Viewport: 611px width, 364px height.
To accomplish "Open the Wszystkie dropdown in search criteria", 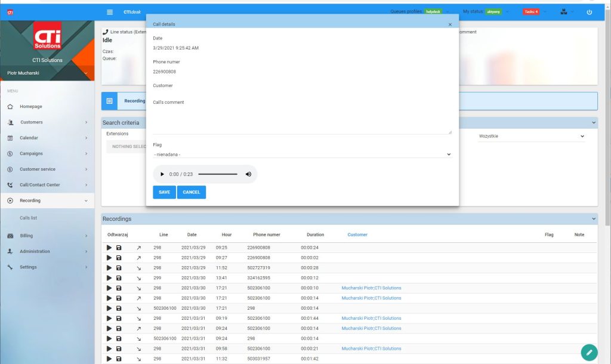I will point(531,136).
